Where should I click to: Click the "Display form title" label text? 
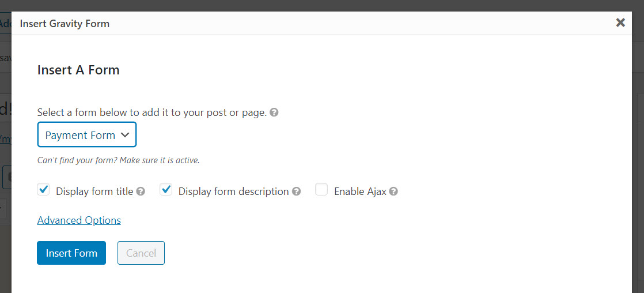pos(94,191)
